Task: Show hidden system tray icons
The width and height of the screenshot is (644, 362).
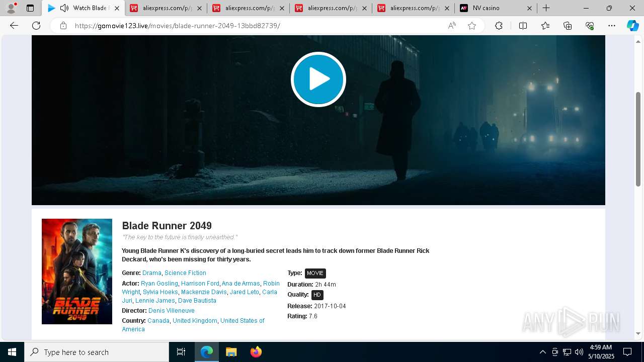Action: point(542,352)
